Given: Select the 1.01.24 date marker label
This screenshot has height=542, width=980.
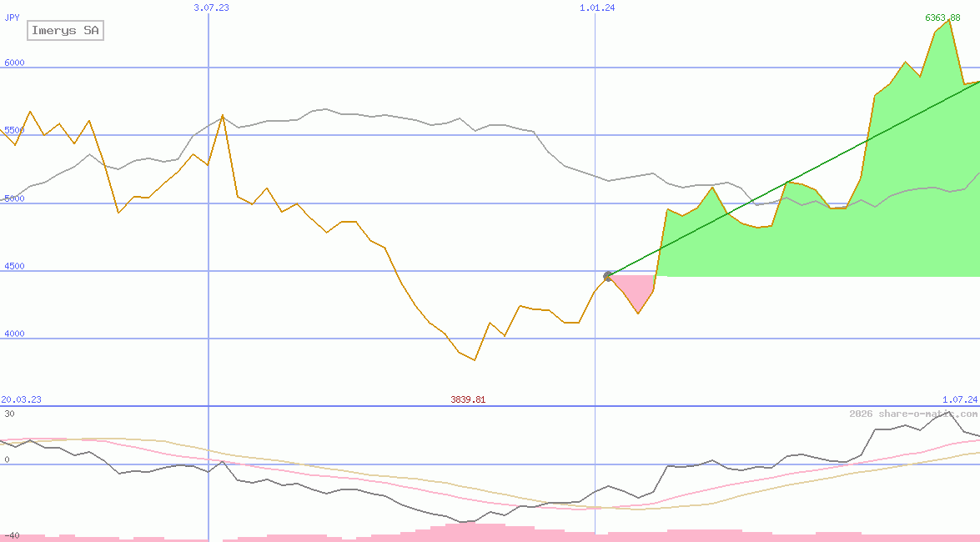Looking at the screenshot, I should (x=597, y=8).
